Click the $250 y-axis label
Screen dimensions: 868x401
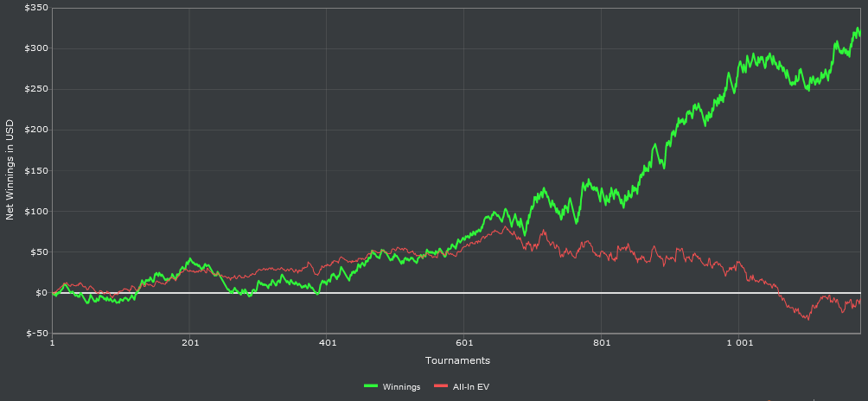tap(36, 89)
